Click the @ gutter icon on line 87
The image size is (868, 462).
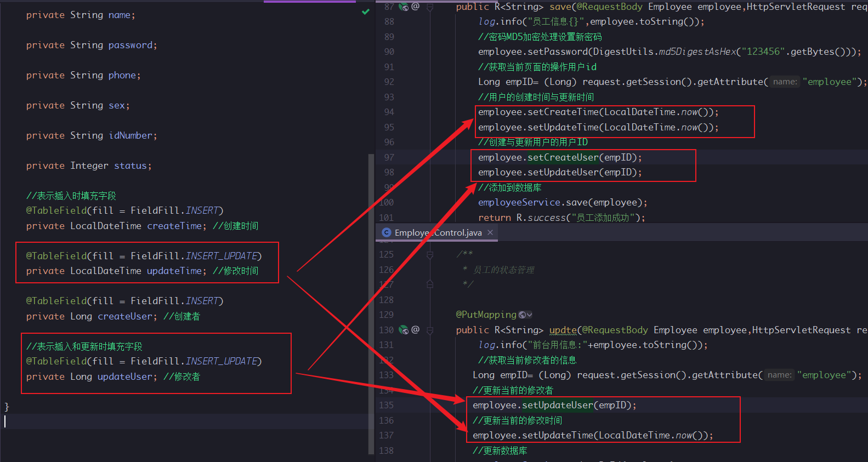tap(416, 7)
